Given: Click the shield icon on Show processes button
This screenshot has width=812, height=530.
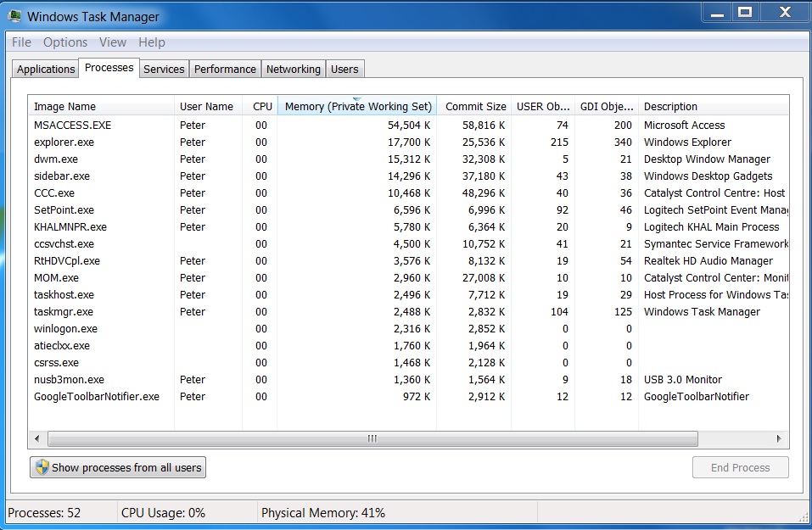Looking at the screenshot, I should pos(42,467).
